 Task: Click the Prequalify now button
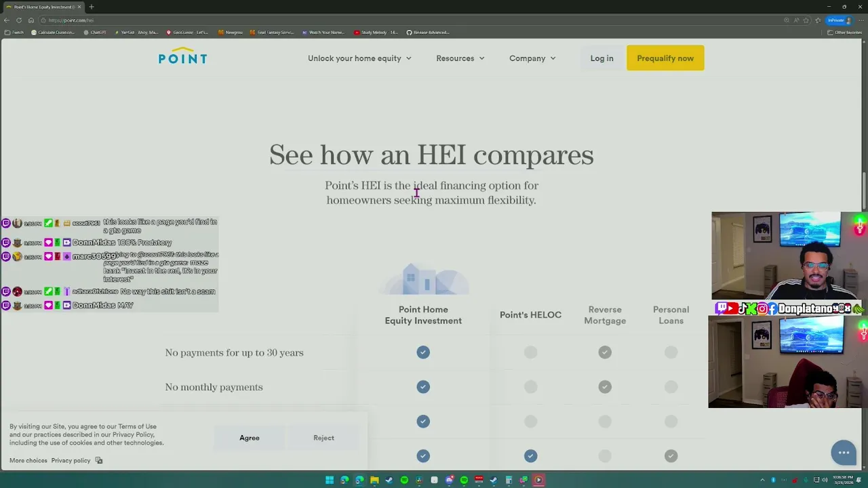coord(665,58)
